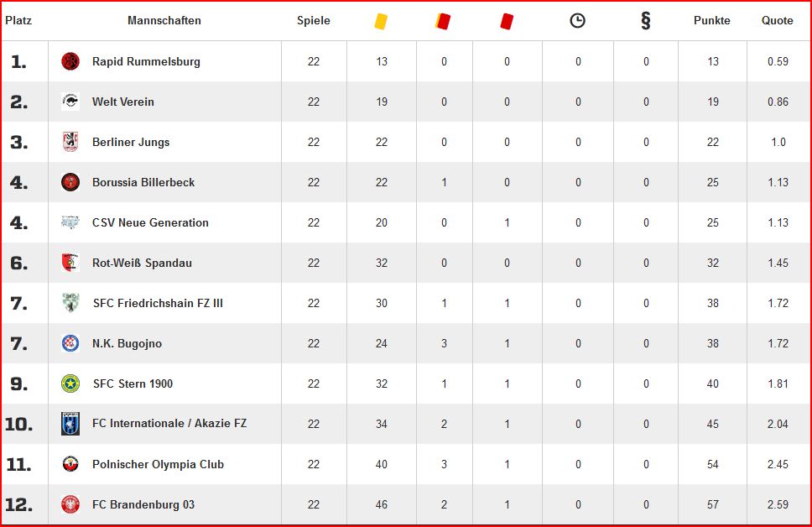Open the CSV Neue Generation team link

tap(150, 223)
